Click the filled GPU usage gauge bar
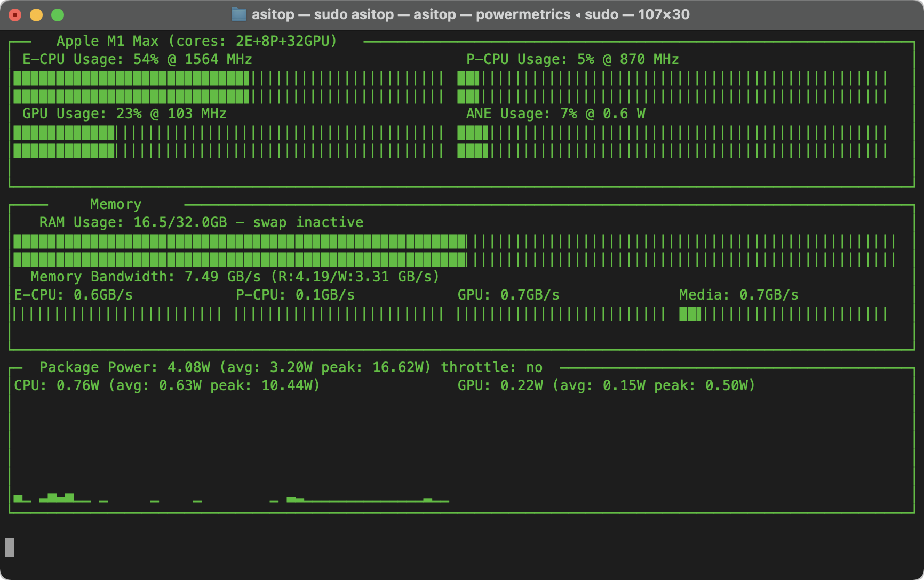924x580 pixels. coord(64,142)
